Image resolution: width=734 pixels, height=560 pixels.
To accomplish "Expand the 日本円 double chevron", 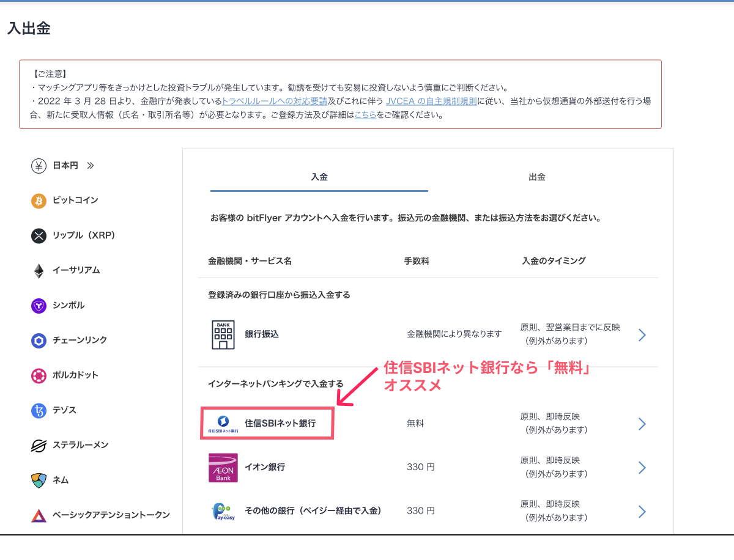I will point(91,166).
